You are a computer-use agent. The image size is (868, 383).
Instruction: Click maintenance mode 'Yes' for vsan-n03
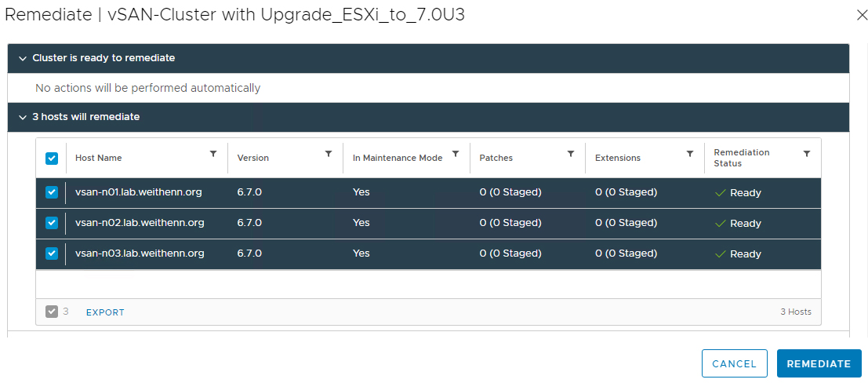361,254
